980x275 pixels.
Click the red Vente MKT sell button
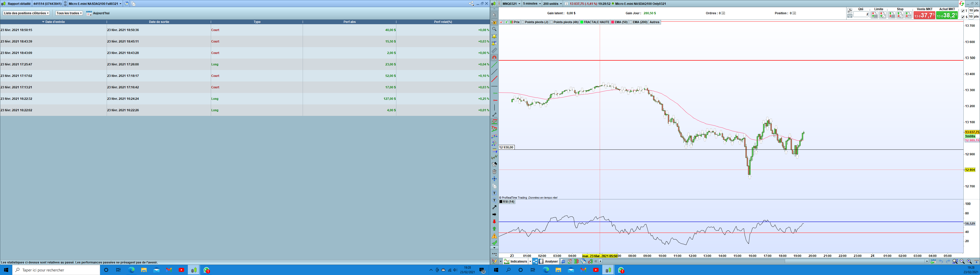924,15
